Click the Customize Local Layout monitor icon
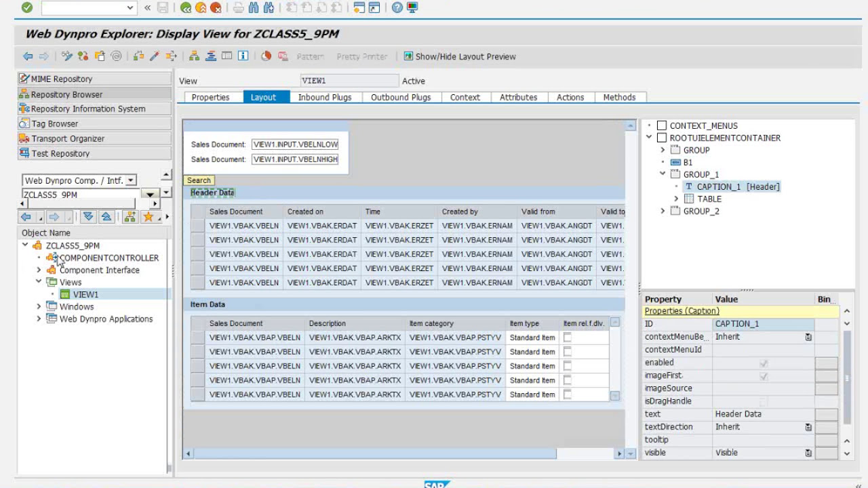 (412, 7)
